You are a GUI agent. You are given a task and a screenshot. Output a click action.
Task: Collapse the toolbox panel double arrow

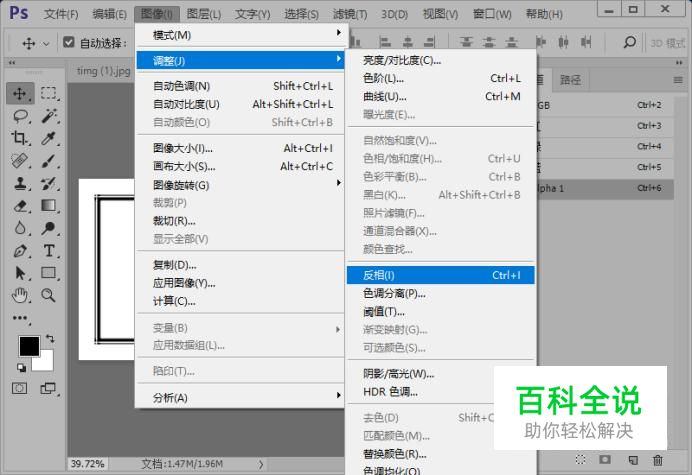(x=12, y=62)
